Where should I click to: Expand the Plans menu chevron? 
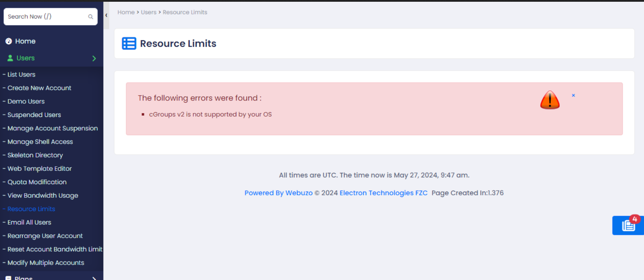[x=94, y=278]
